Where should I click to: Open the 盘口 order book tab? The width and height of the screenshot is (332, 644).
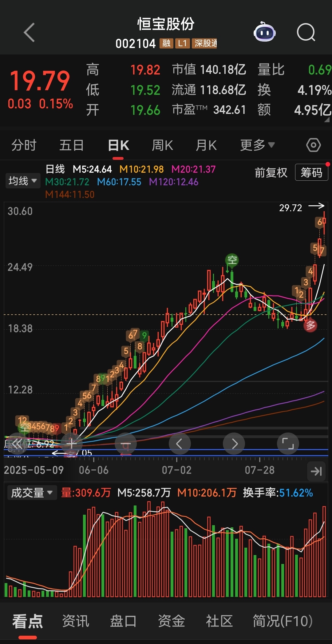coord(123,621)
